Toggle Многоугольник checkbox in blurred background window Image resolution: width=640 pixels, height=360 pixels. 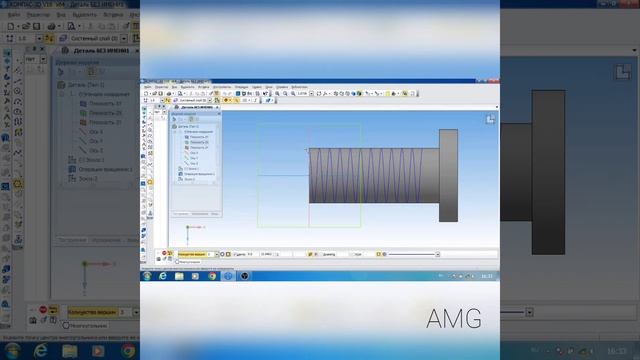[x=66, y=326]
